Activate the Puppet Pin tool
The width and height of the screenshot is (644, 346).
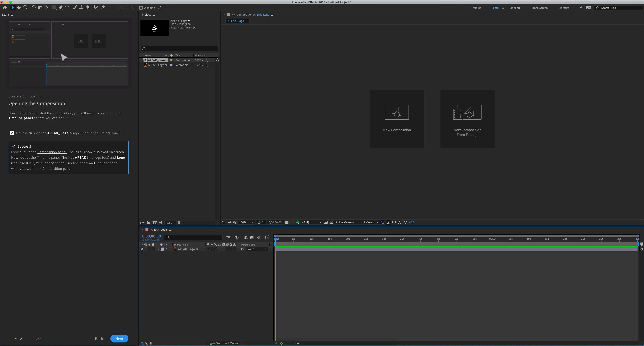pyautogui.click(x=103, y=7)
